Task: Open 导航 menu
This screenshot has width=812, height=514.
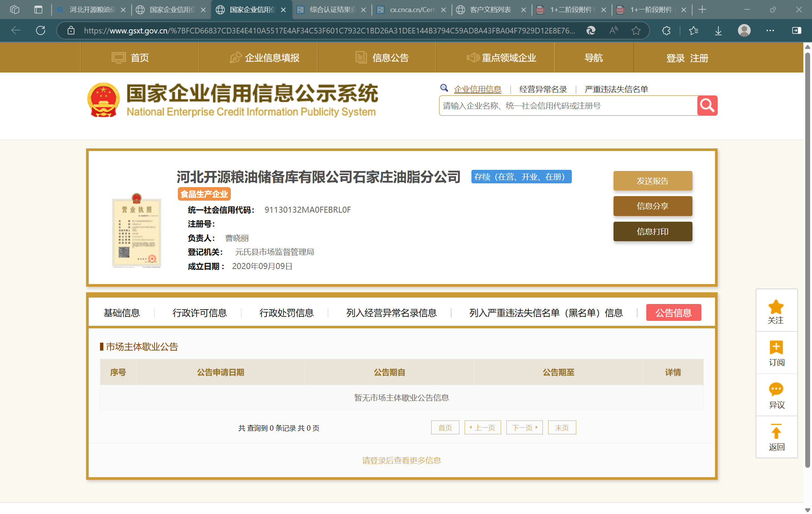Action: [594, 58]
